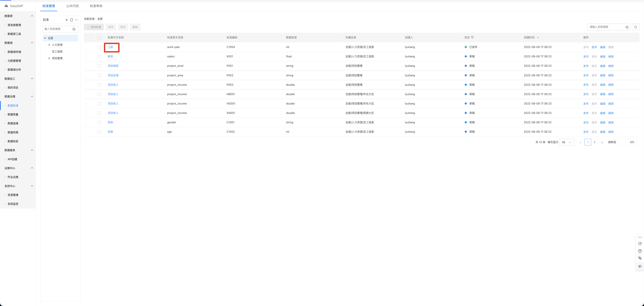This screenshot has height=306, width=644.
Task: Check the 性别 row checkbox
Action: (x=99, y=122)
